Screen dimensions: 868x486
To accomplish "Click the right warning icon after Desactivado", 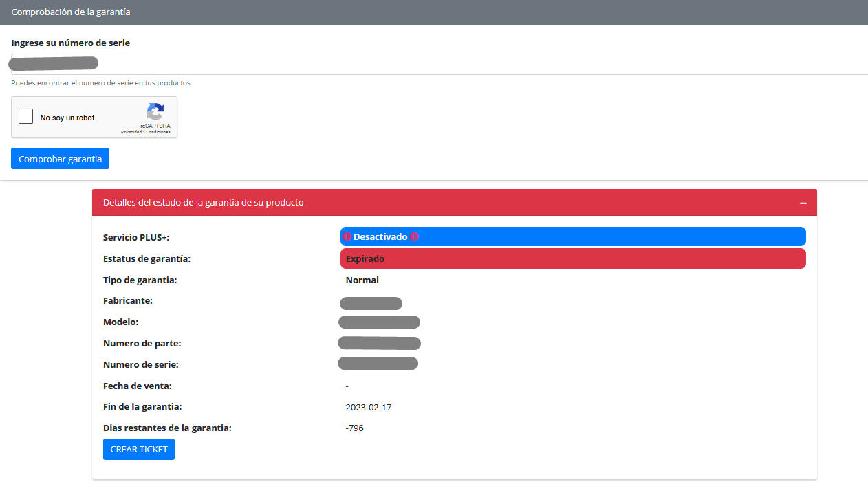I will (x=414, y=236).
